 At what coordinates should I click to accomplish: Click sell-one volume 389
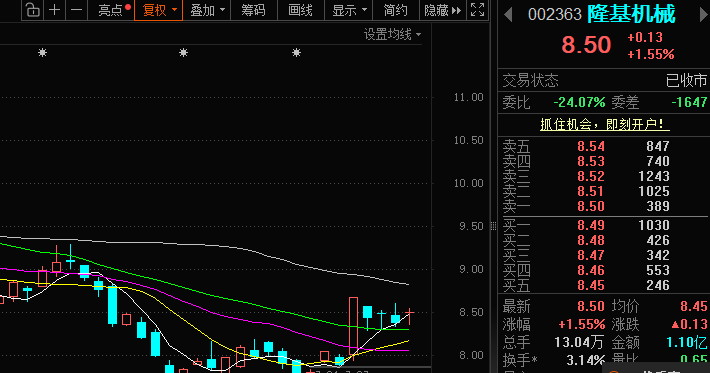point(658,206)
